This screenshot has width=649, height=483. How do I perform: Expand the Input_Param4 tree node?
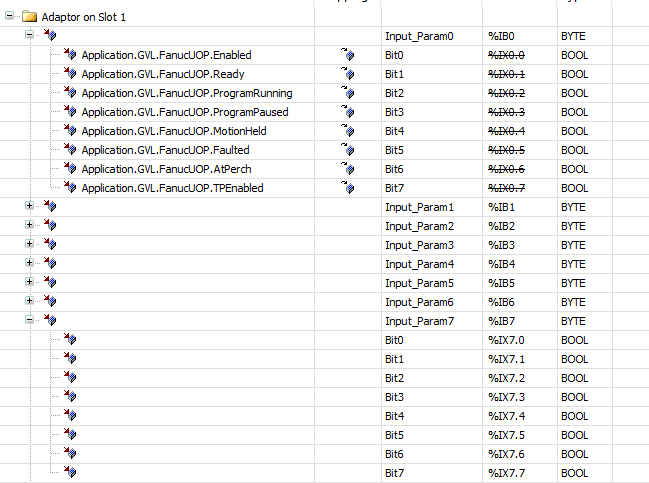[30, 264]
